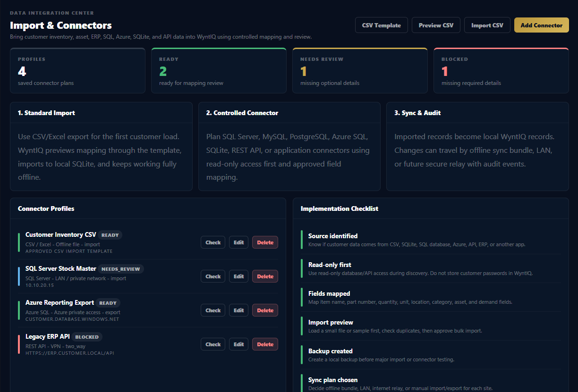Viewport: 578px width, 392px height.
Task: Edit the SQL Server Stock Master profile
Action: point(239,276)
